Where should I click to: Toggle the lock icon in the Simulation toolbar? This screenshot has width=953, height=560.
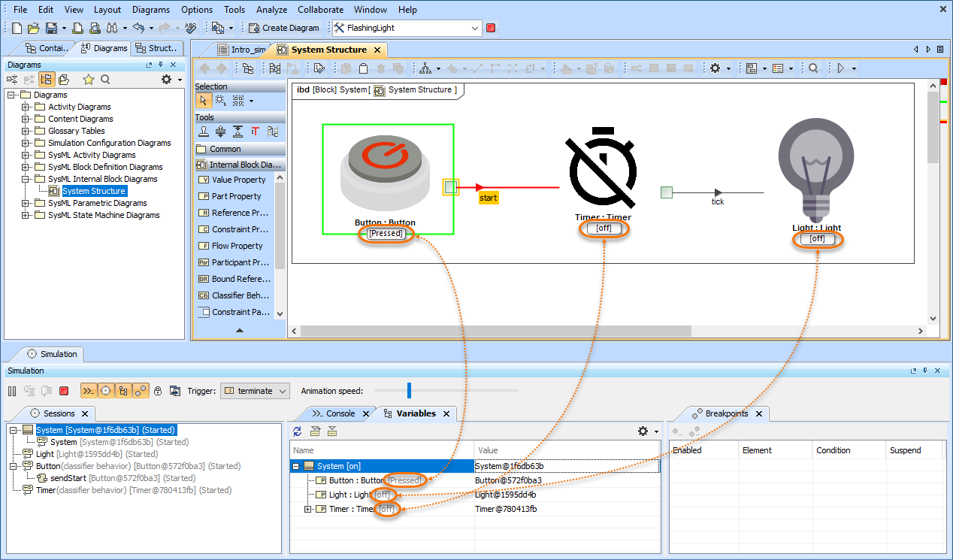[x=158, y=391]
